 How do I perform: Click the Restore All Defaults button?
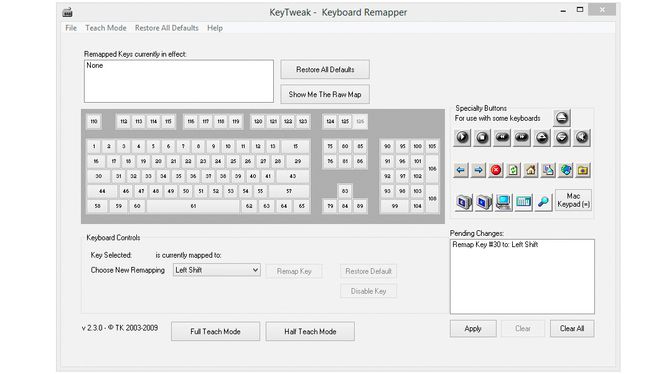click(x=325, y=69)
